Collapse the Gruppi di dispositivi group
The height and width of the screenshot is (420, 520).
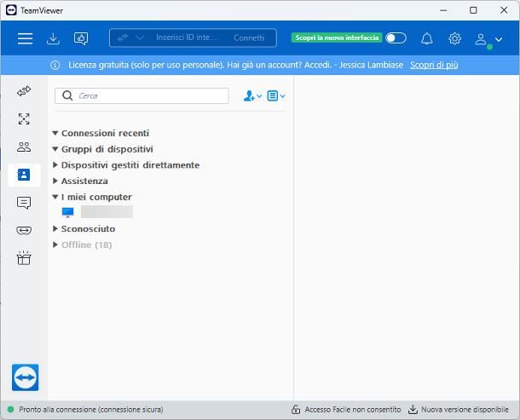(55, 149)
